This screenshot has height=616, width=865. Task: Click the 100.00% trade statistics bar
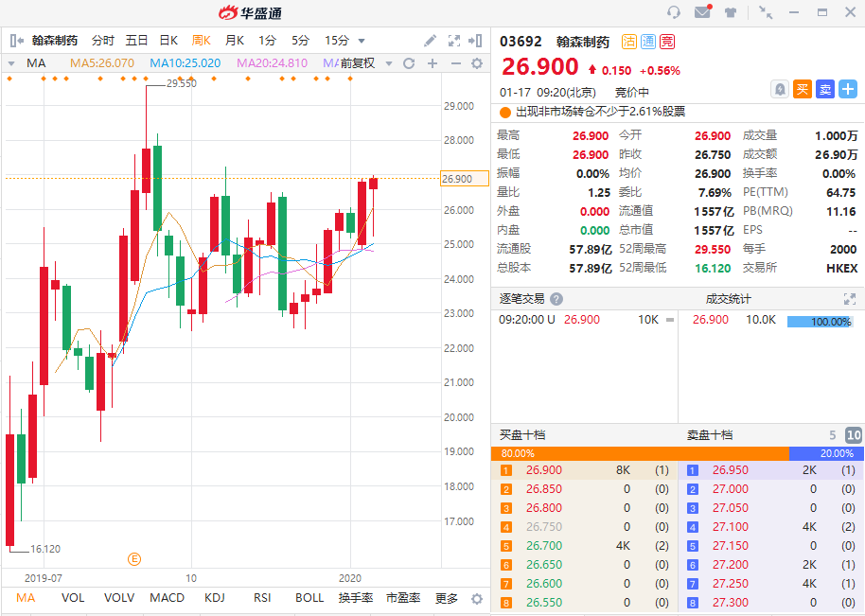coord(820,322)
